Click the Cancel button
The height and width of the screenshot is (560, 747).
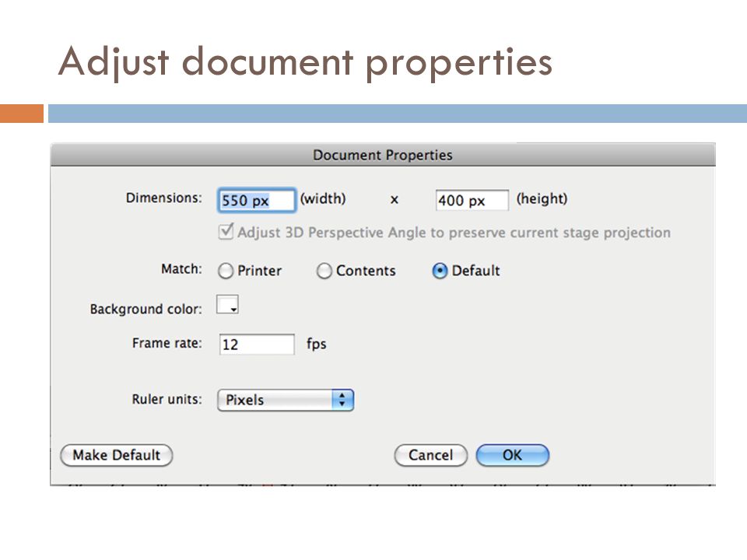click(x=430, y=455)
